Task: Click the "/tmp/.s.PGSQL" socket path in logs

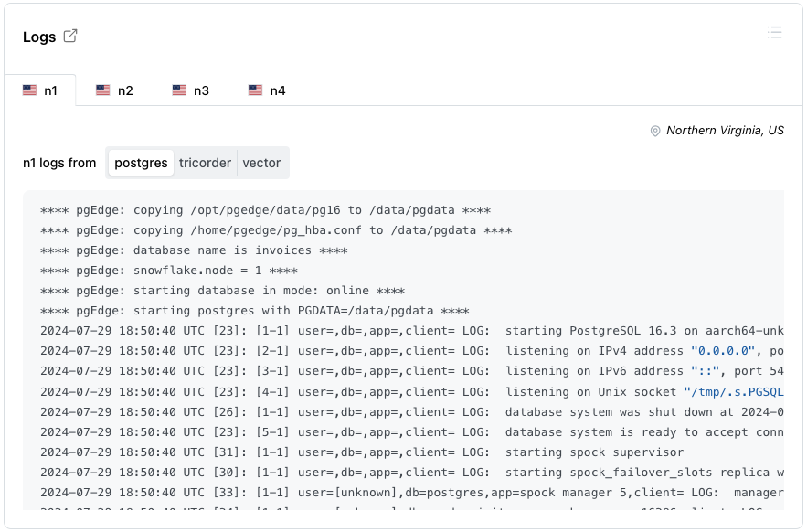Action: tap(733, 391)
